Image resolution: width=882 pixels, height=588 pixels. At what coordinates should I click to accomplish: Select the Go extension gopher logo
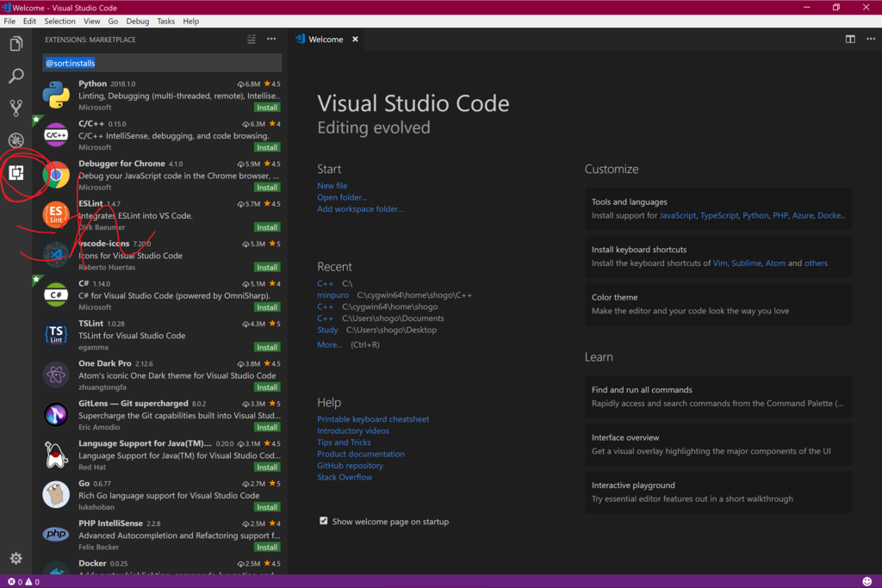(x=56, y=495)
